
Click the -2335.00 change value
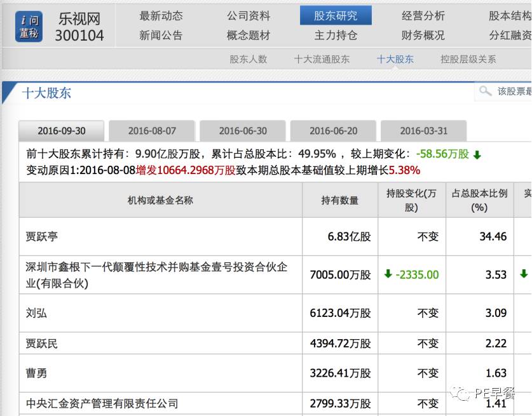click(x=418, y=274)
